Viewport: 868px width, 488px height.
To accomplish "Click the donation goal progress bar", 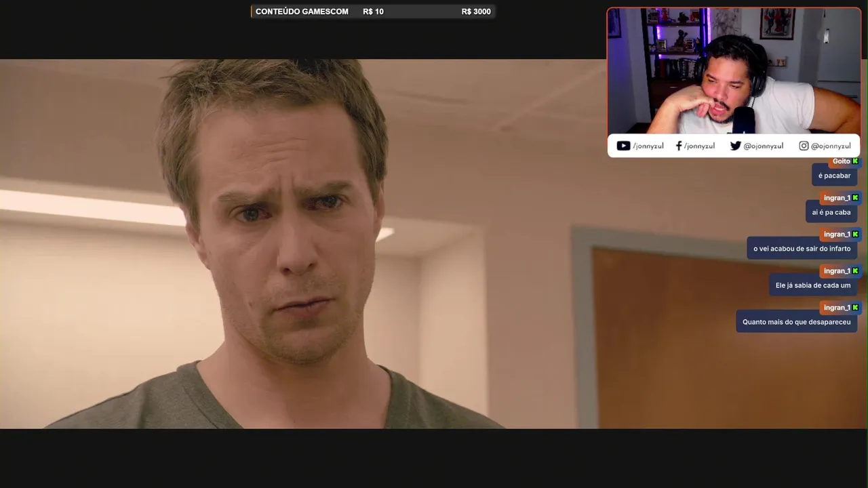I will [372, 12].
